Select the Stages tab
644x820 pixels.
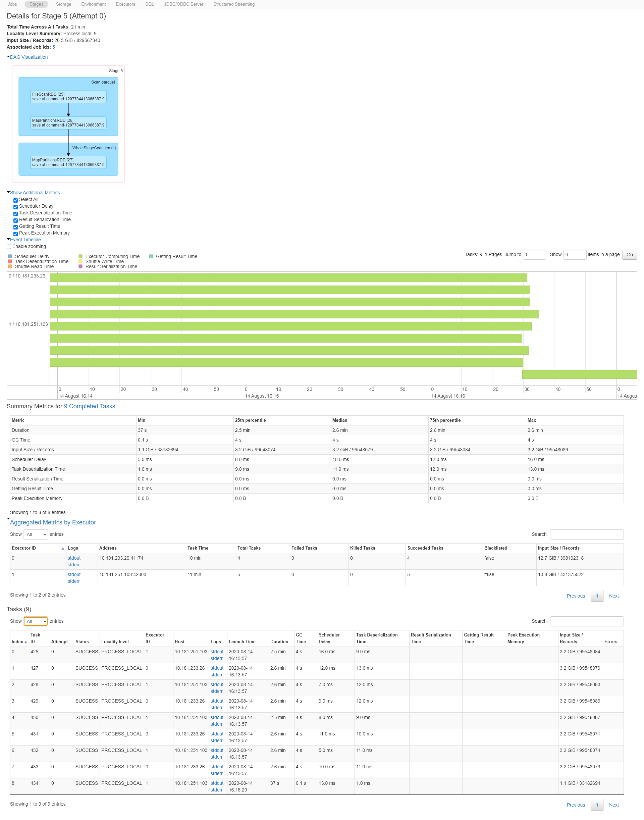[36, 4]
